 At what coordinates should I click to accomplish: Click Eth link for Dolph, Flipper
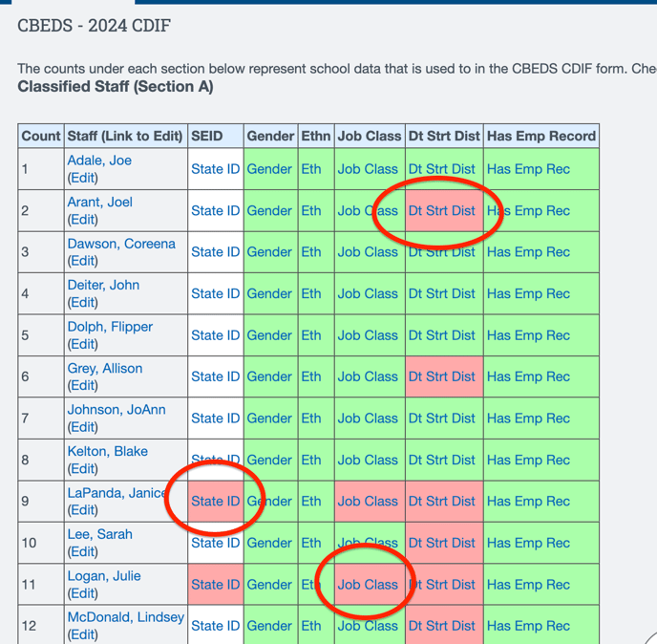(x=311, y=335)
